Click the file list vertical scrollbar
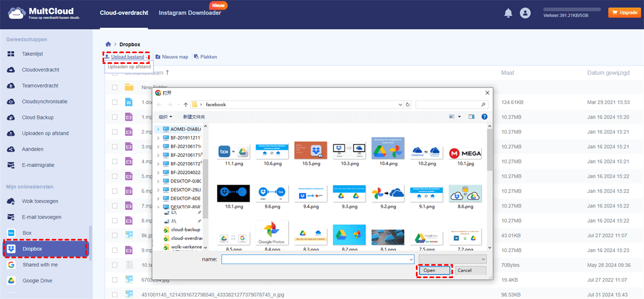The image size is (644, 299). [489, 150]
